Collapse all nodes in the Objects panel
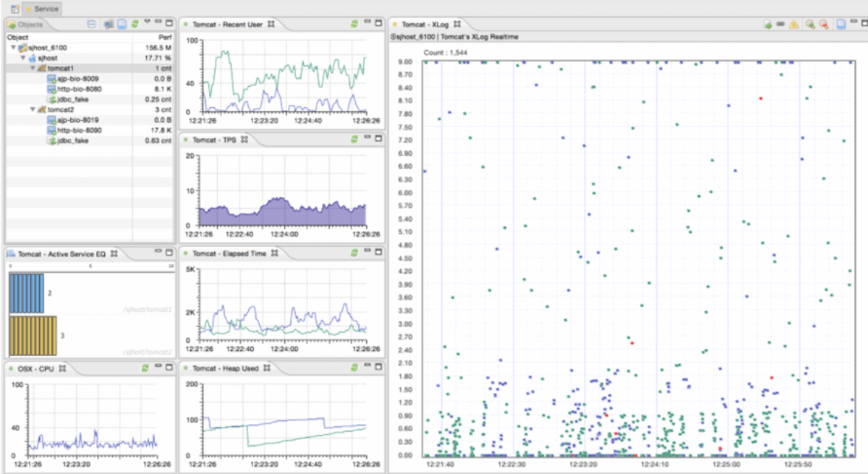This screenshot has height=474, width=868. [x=91, y=24]
